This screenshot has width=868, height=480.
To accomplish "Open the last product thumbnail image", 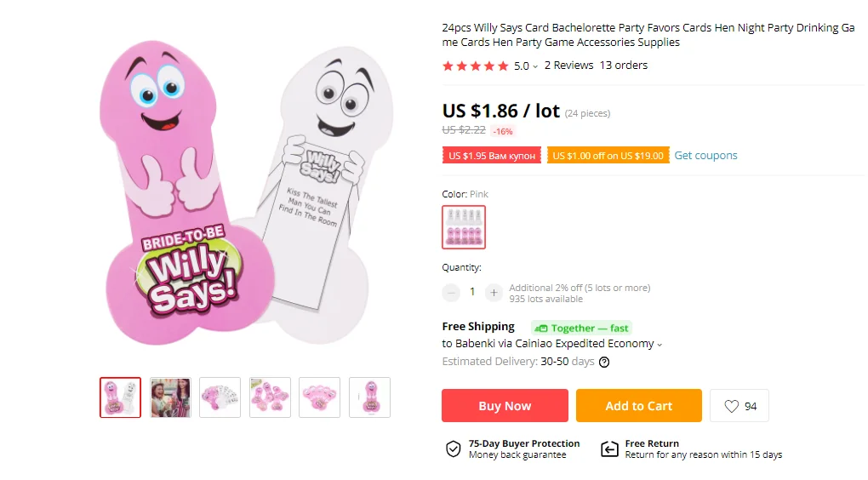I will tap(369, 397).
